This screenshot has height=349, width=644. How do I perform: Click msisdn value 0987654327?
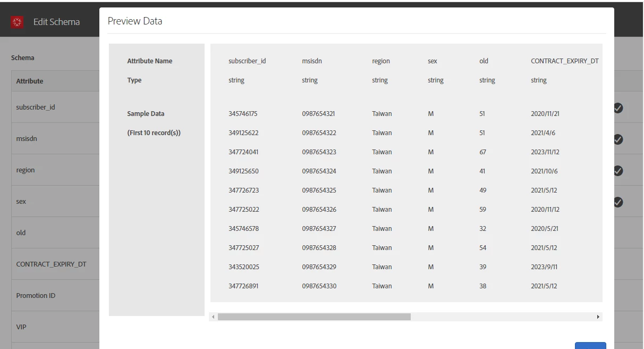319,229
